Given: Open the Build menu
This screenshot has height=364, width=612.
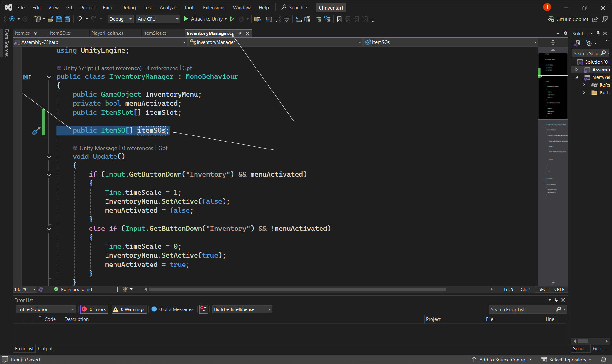Looking at the screenshot, I should [x=108, y=7].
